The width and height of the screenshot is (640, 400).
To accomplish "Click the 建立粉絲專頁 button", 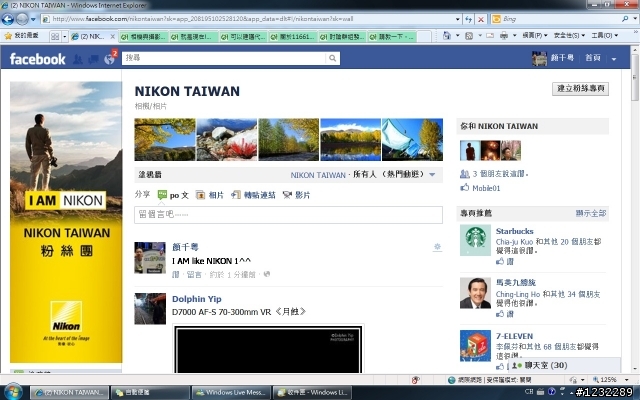I will 580,89.
